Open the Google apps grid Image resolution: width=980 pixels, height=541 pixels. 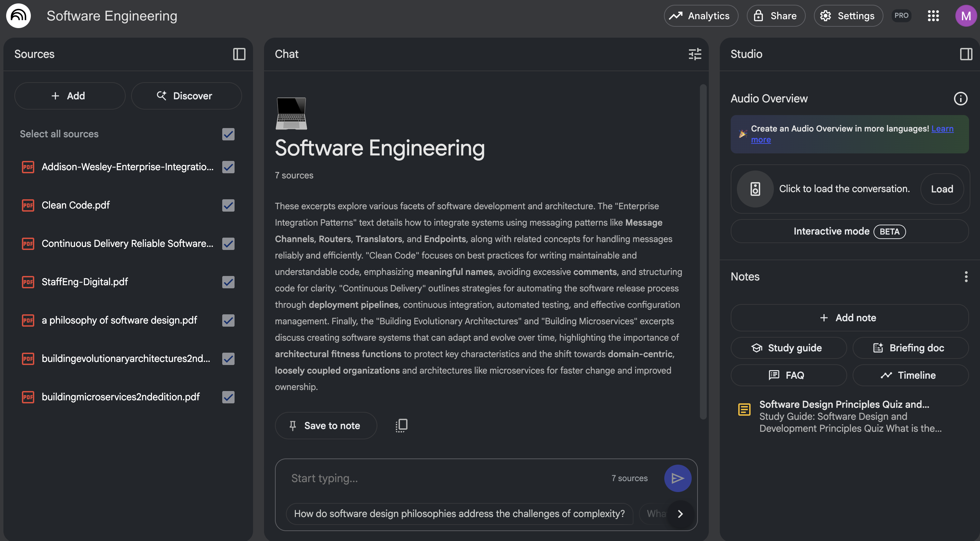(x=933, y=16)
